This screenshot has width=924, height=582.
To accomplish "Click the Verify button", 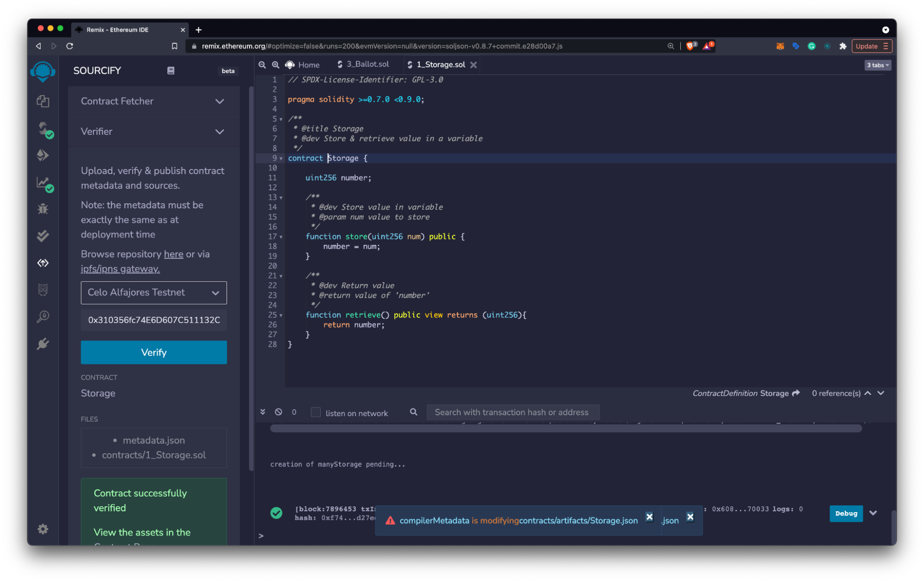I will point(153,352).
